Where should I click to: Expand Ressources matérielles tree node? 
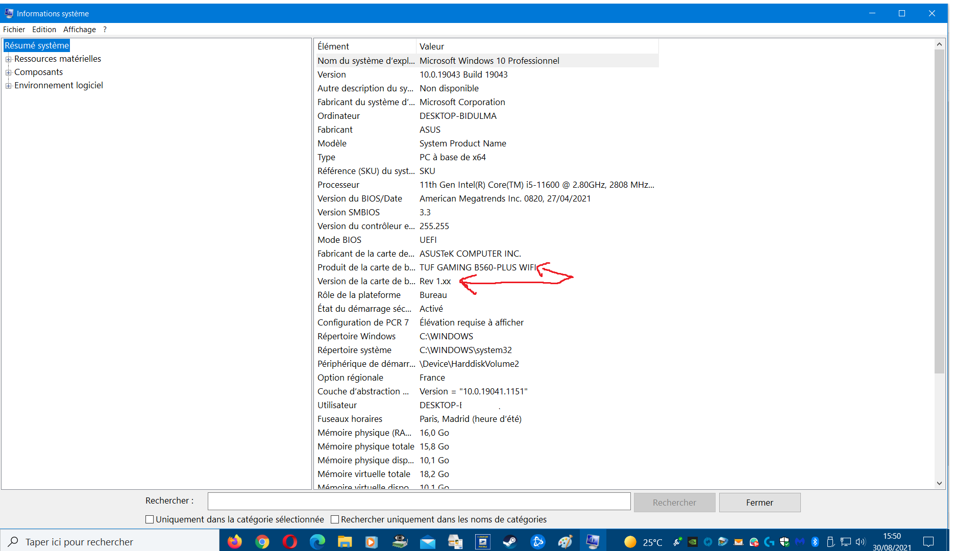coord(9,59)
